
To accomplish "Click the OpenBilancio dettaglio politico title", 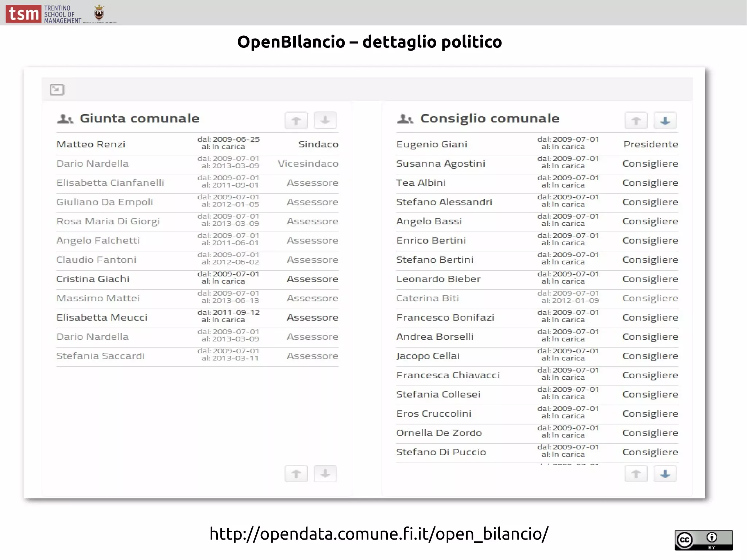I will coord(369,42).
